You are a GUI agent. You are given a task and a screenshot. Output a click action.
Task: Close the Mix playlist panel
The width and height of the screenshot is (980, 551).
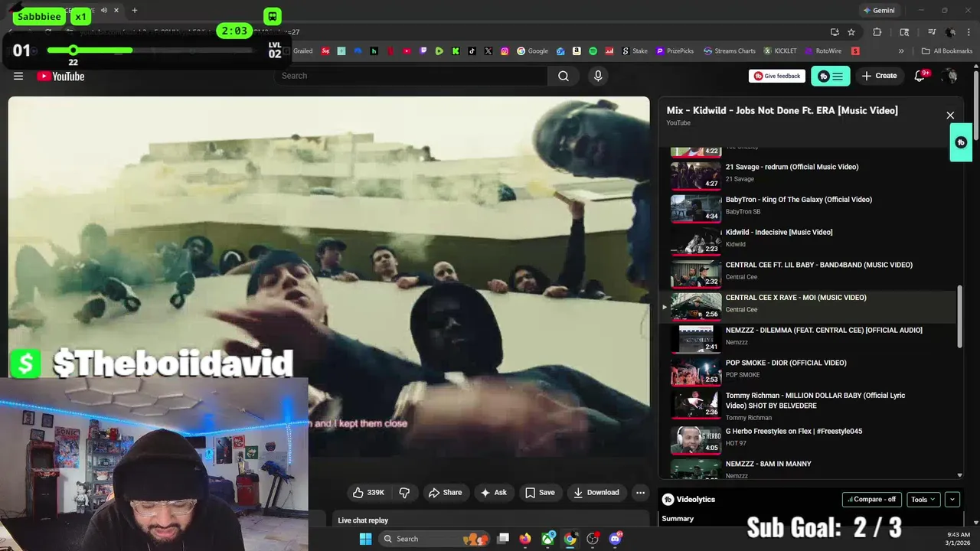[950, 116]
